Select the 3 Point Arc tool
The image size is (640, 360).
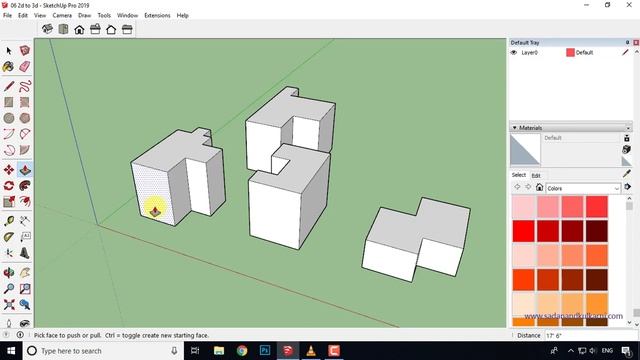(x=9, y=150)
